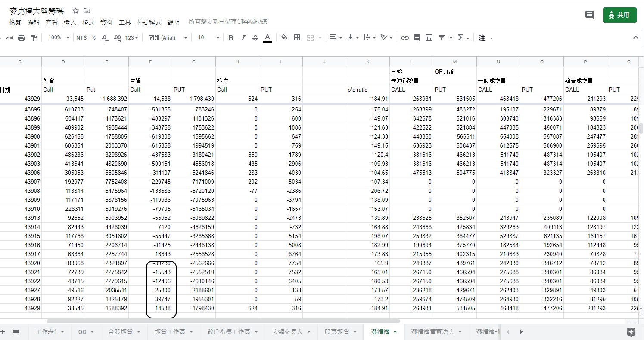
Task: Toggle bold formatting
Action: click(231, 38)
